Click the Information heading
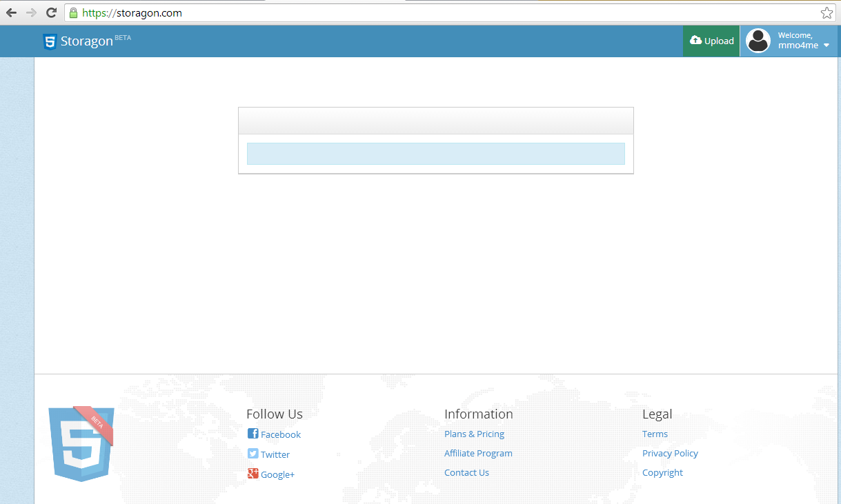841x504 pixels. click(479, 414)
